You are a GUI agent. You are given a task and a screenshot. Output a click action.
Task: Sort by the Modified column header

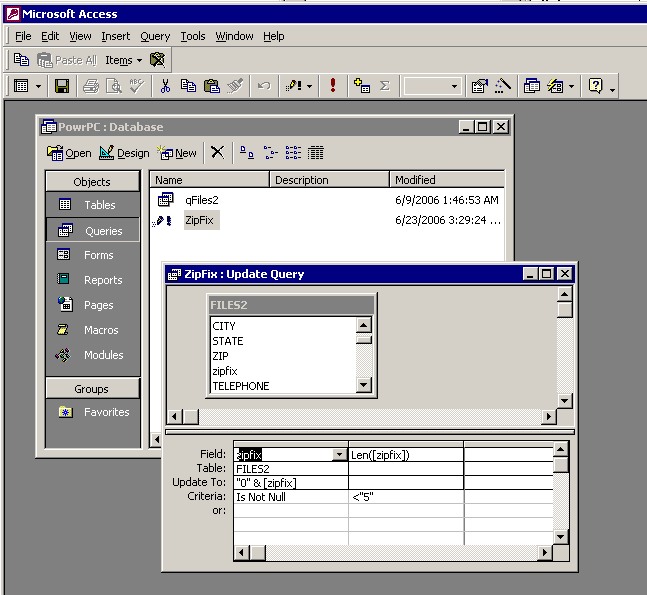(x=446, y=180)
